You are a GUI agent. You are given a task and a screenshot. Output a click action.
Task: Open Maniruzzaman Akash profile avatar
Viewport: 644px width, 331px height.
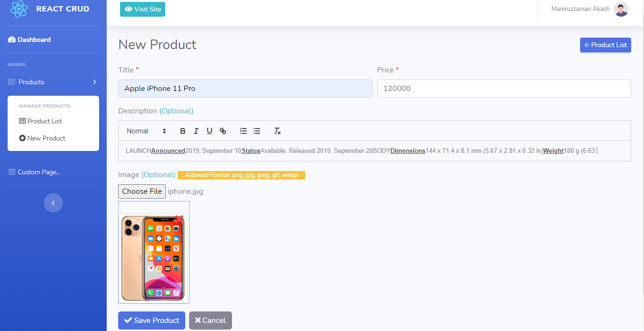point(621,9)
